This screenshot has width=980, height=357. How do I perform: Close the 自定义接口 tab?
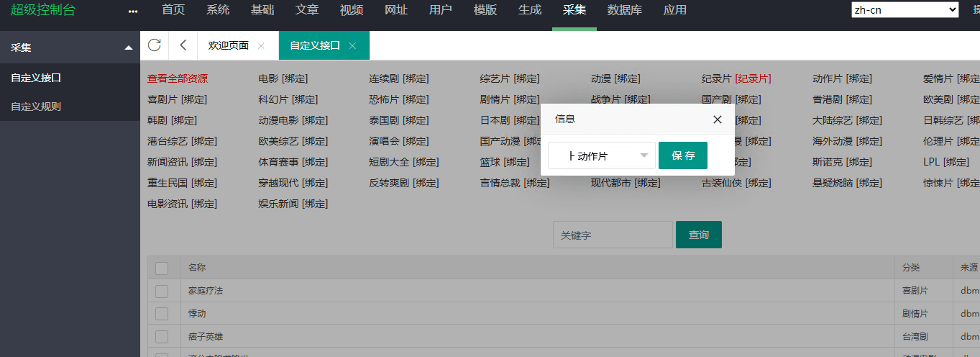(352, 45)
